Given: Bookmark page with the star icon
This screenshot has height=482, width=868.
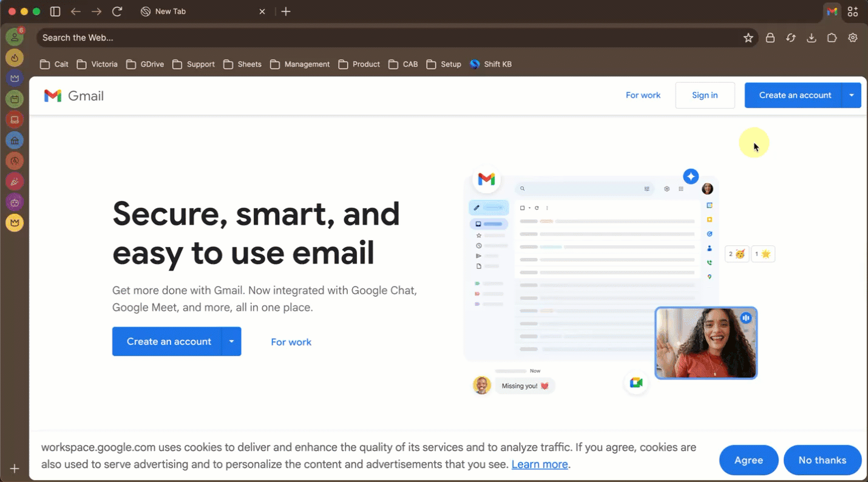Looking at the screenshot, I should [x=748, y=38].
